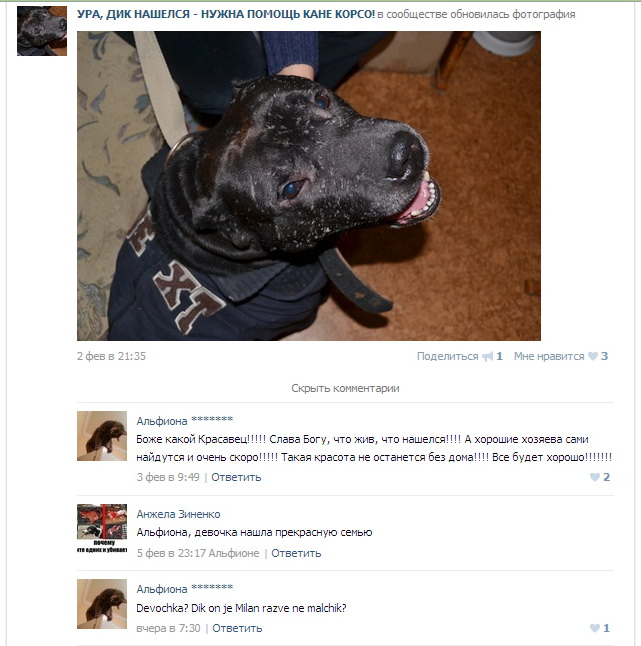641x646 pixels.
Task: Click Поделиться to share the post
Action: click(447, 356)
